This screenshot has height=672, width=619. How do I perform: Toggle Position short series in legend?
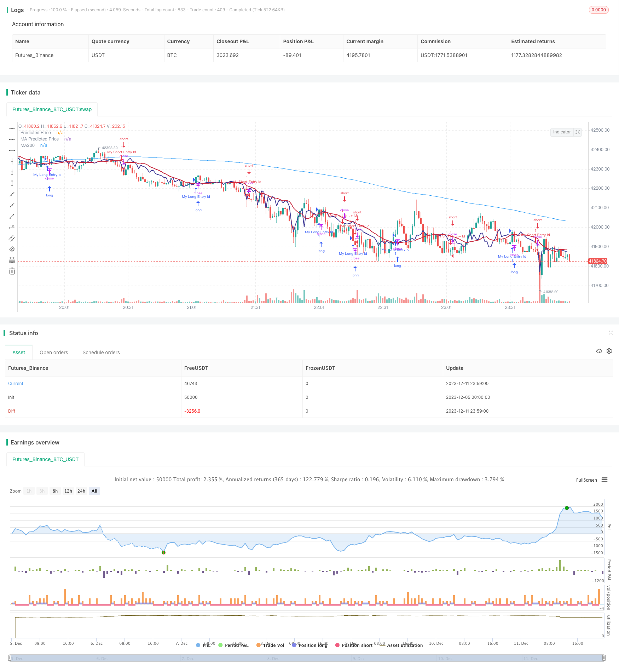pos(354,645)
